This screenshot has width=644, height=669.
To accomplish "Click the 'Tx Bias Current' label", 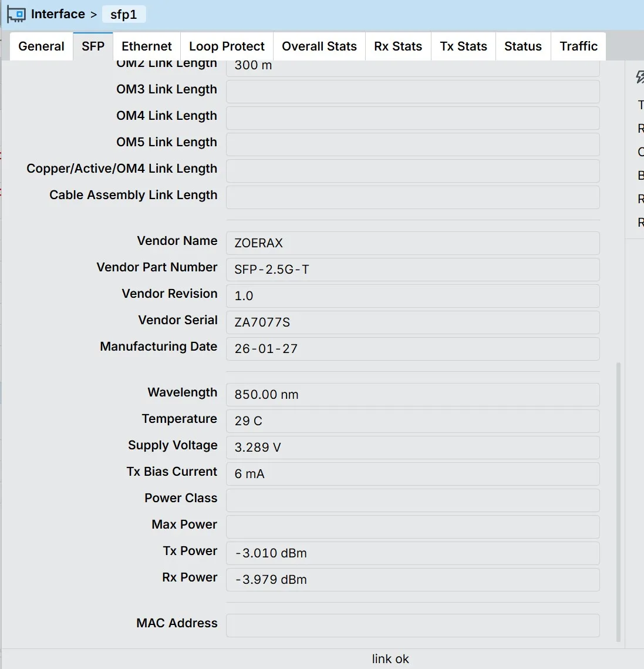I will click(172, 472).
